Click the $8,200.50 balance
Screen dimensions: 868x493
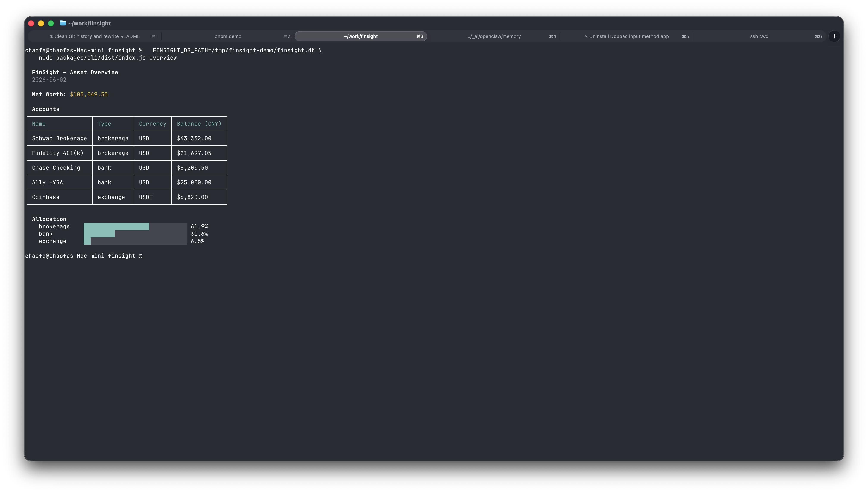pos(192,168)
